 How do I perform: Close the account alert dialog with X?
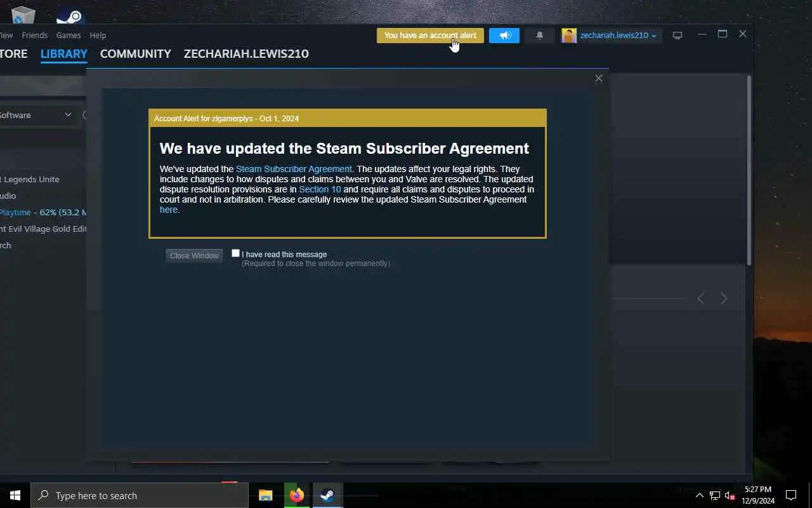[598, 78]
